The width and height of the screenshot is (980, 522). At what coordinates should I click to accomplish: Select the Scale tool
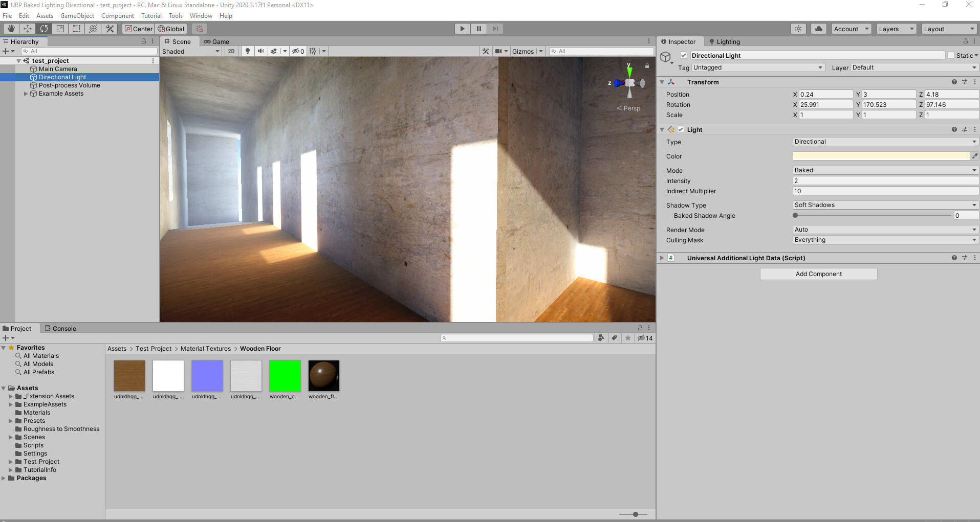[60, 29]
